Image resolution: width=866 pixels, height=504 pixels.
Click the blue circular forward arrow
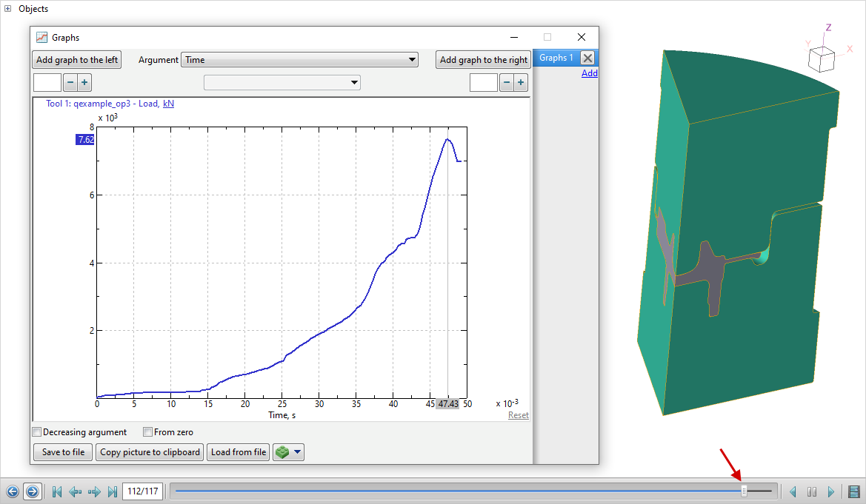[32, 491]
